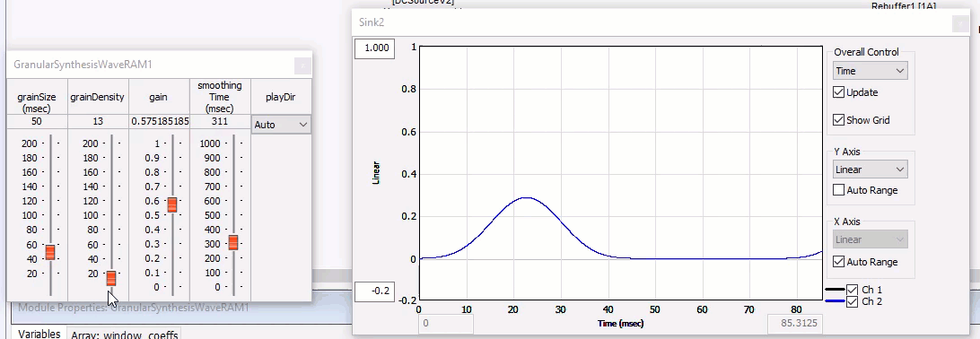This screenshot has width=980, height=339.
Task: Switch to the Variables tab
Action: (39, 334)
